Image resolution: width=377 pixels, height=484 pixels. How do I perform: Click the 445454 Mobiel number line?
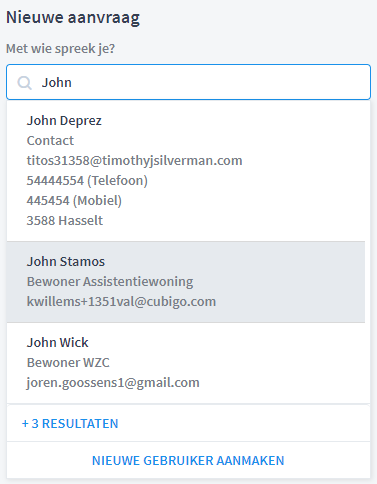[x=74, y=201]
